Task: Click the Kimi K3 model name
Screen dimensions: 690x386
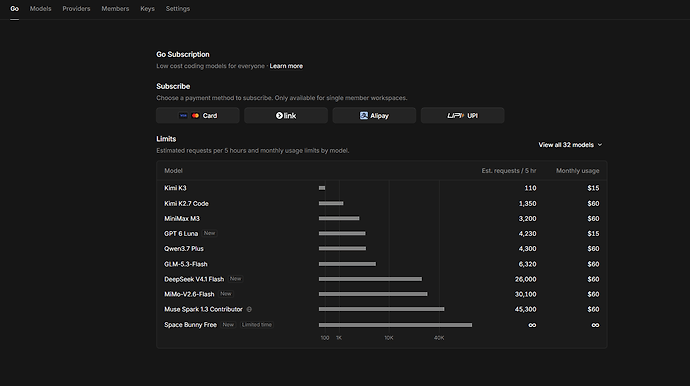Action: (175, 188)
